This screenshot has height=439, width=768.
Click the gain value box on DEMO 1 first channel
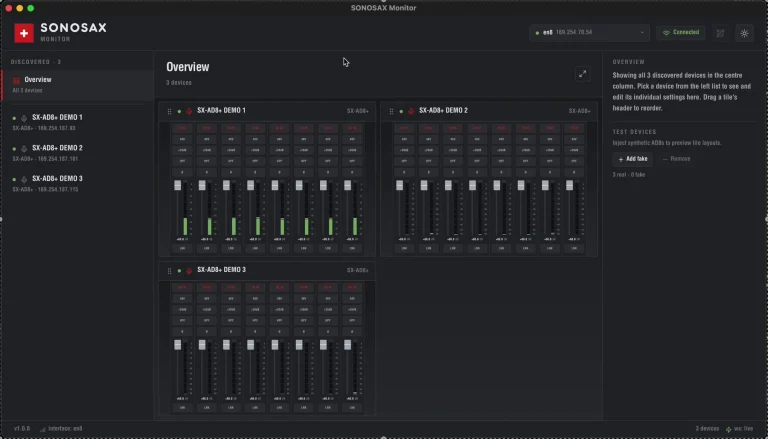(x=182, y=172)
